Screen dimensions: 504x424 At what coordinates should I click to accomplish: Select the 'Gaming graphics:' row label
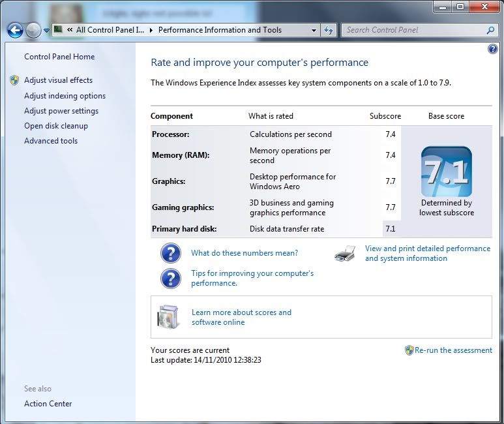[x=183, y=207]
